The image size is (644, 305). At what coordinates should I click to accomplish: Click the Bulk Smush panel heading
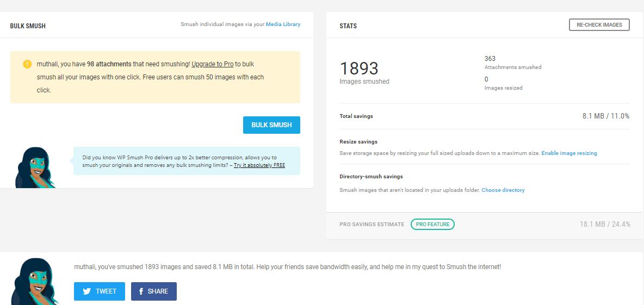point(28,26)
